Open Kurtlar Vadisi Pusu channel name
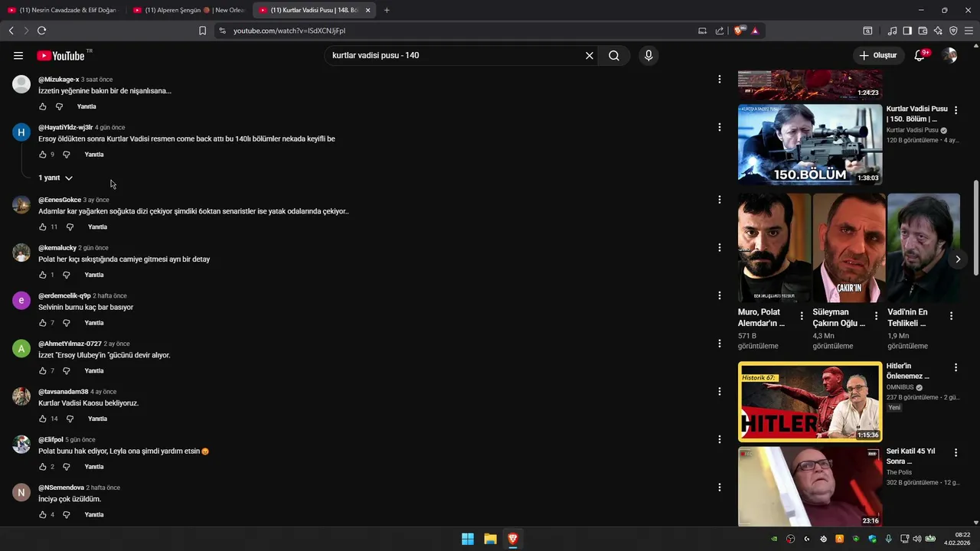This screenshot has width=980, height=551. (x=913, y=130)
